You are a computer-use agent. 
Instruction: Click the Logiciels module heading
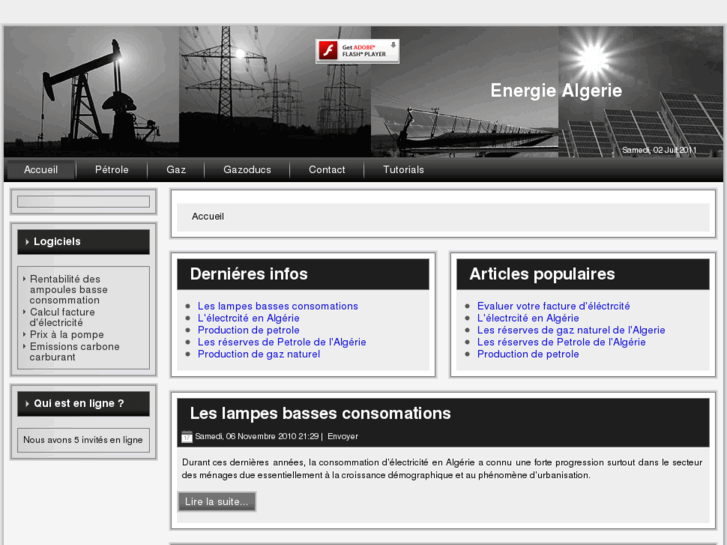pyautogui.click(x=83, y=242)
